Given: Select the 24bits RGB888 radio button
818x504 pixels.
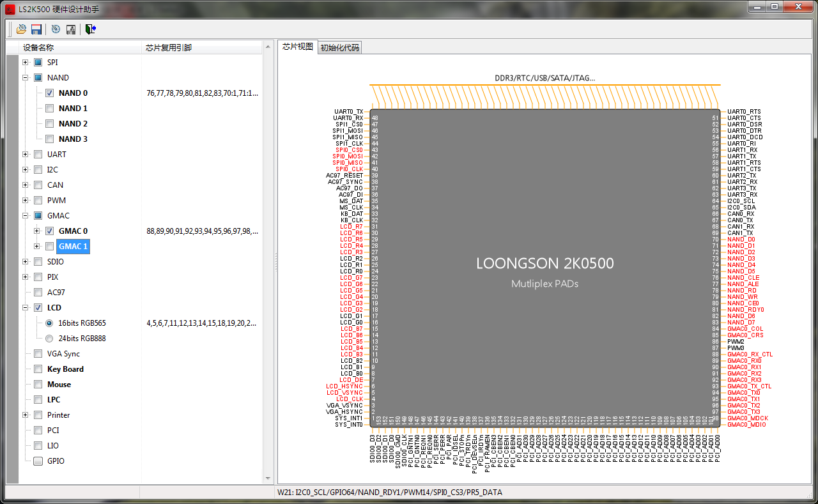Looking at the screenshot, I should tap(49, 339).
